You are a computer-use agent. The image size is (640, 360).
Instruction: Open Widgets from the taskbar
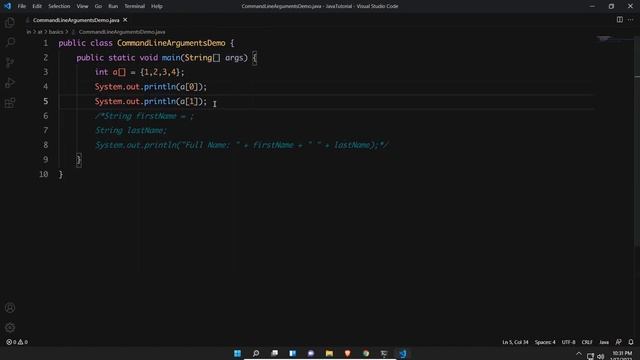click(x=293, y=353)
